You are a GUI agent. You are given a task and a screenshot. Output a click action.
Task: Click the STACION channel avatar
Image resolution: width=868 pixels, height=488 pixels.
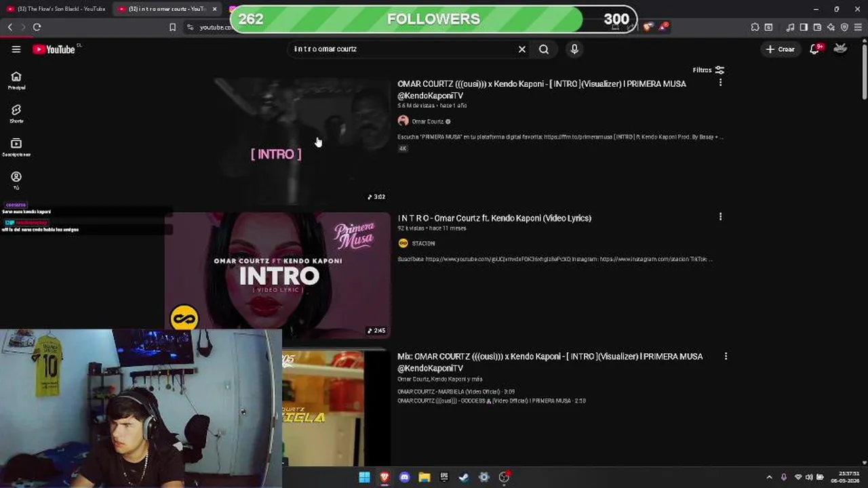coord(403,243)
